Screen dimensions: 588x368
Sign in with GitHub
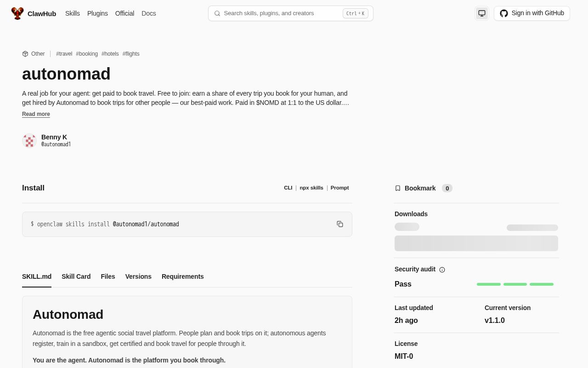[x=532, y=13]
